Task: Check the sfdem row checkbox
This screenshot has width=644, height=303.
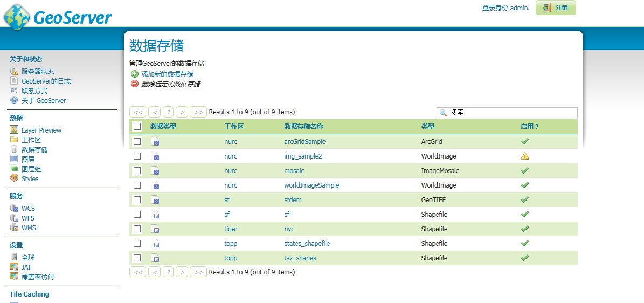Action: [x=137, y=199]
